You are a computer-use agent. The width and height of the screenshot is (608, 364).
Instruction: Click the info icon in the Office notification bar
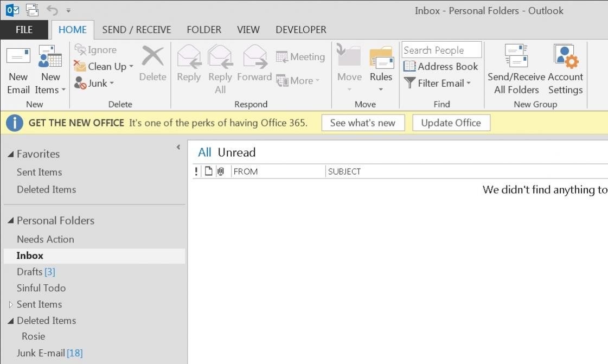(15, 123)
